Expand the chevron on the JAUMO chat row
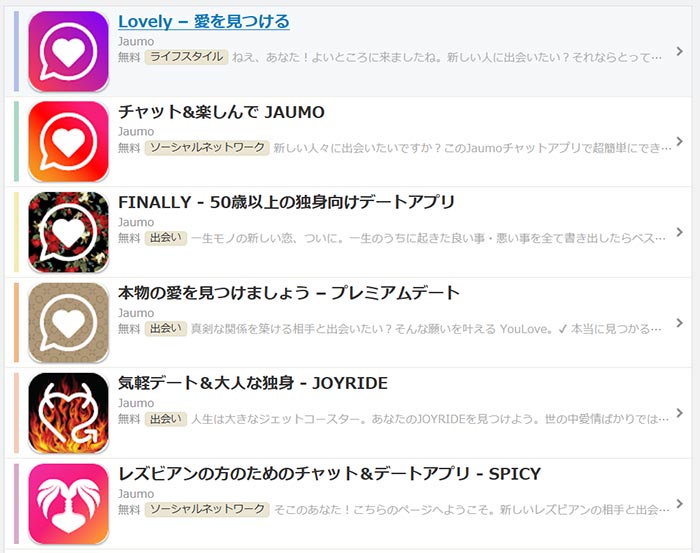700x553 pixels. [x=679, y=141]
